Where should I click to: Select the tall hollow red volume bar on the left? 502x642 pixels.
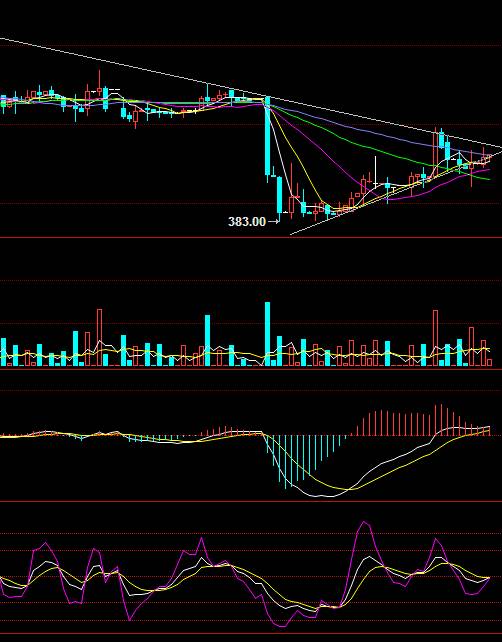point(99,337)
